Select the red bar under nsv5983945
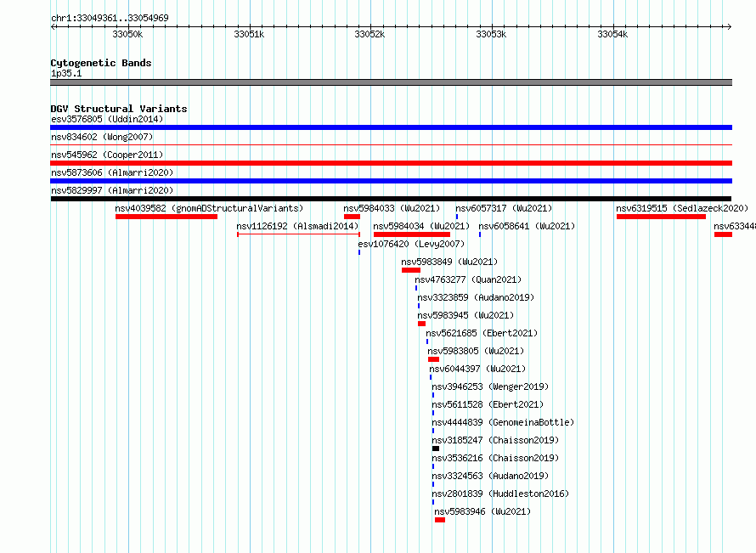The width and height of the screenshot is (756, 553). [x=422, y=324]
